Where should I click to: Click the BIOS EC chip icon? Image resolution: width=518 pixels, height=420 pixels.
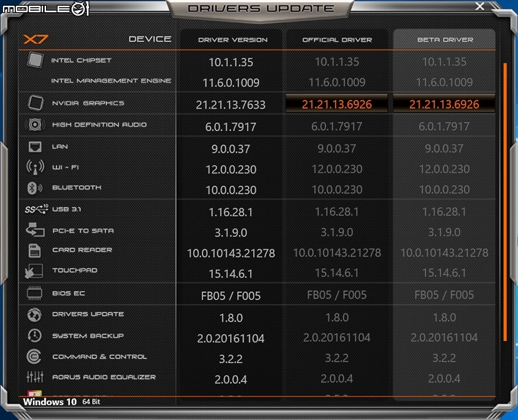35,293
